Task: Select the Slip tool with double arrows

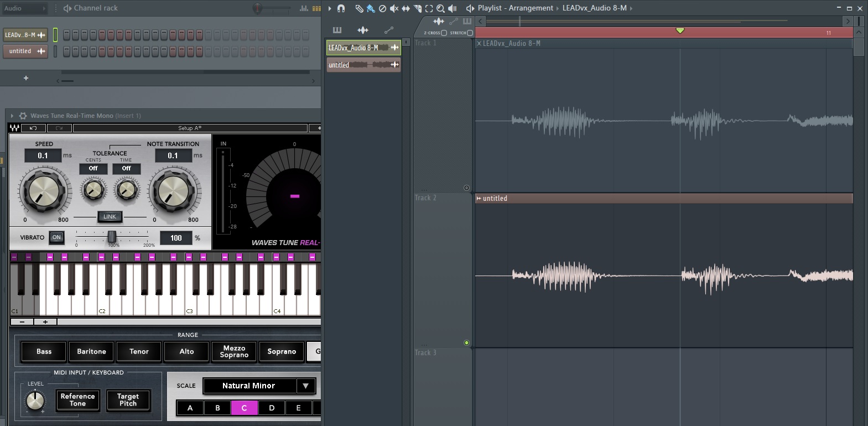Action: pyautogui.click(x=406, y=8)
